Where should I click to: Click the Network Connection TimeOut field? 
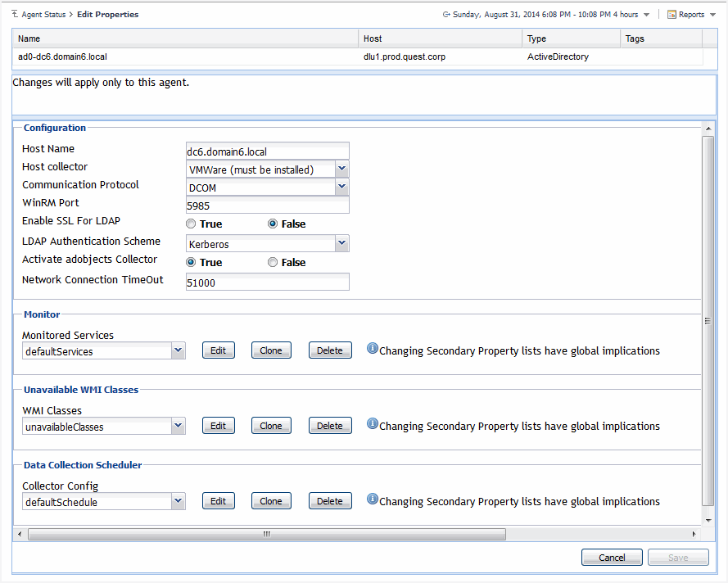[x=267, y=282]
